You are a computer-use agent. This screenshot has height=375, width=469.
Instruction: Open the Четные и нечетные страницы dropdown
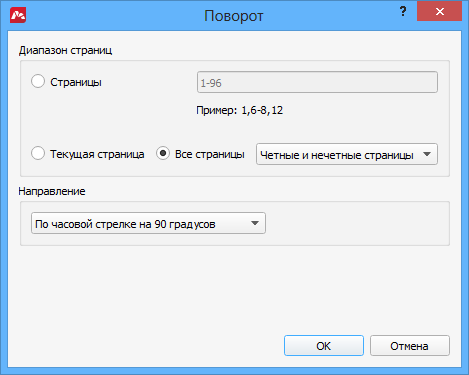(347, 154)
